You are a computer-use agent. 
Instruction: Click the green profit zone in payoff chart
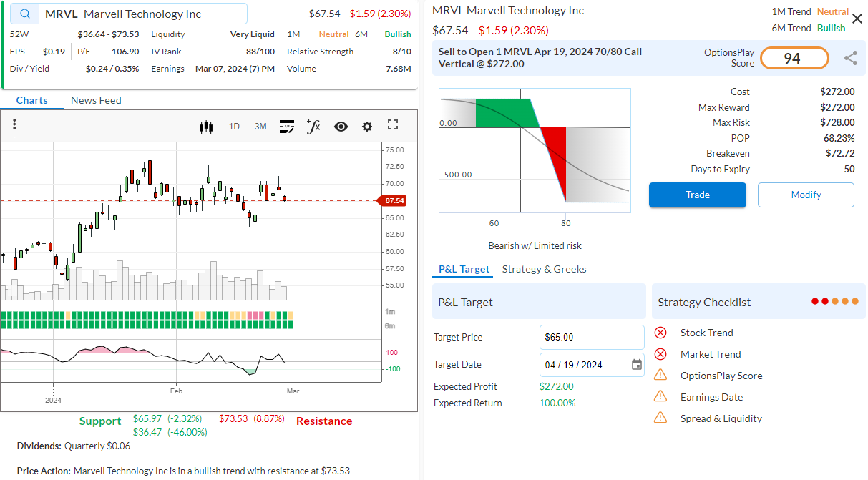pos(504,113)
